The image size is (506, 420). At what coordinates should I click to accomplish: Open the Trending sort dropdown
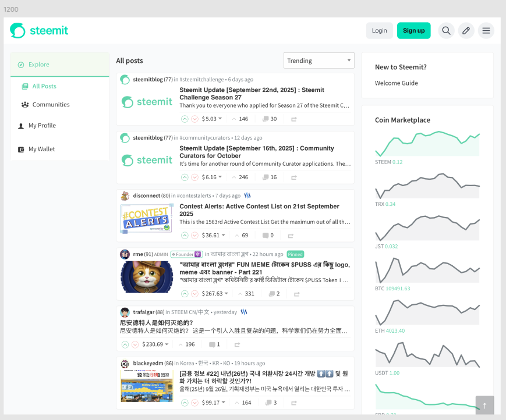click(319, 60)
